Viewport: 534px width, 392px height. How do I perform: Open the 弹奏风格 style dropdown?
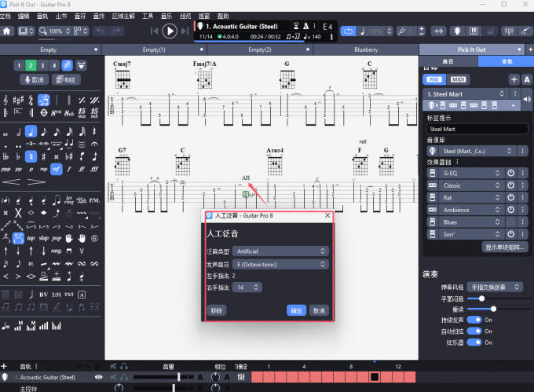[496, 288]
